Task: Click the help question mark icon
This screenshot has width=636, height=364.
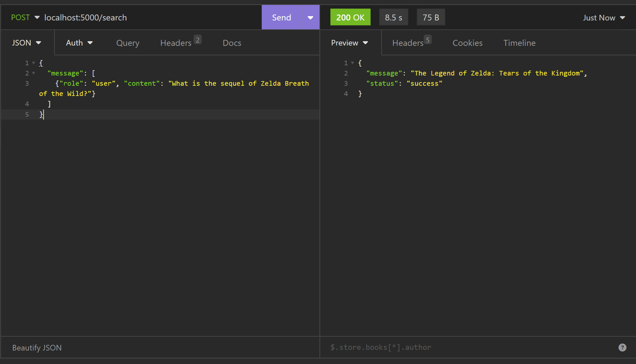Action: (622, 347)
